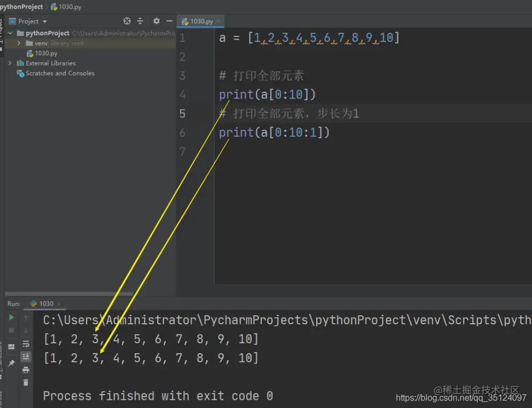Close the 1030 run tab

pos(59,304)
